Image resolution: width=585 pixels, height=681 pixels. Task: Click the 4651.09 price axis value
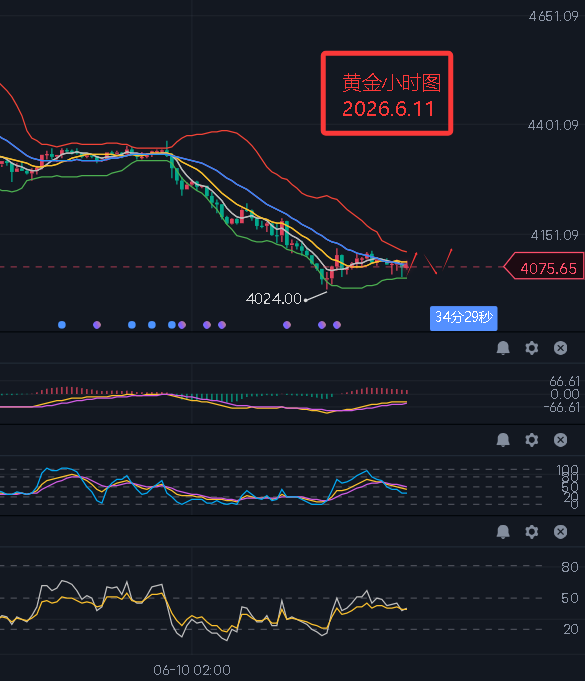point(554,17)
